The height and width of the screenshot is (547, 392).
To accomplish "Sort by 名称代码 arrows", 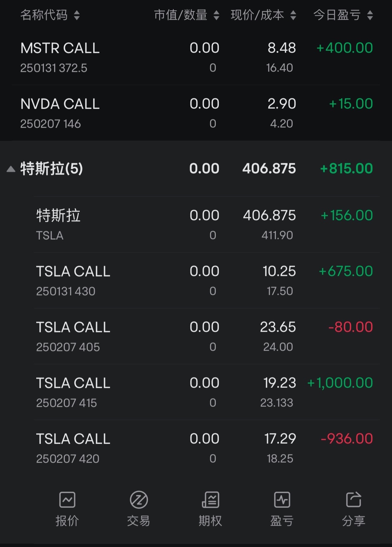I will pos(77,15).
